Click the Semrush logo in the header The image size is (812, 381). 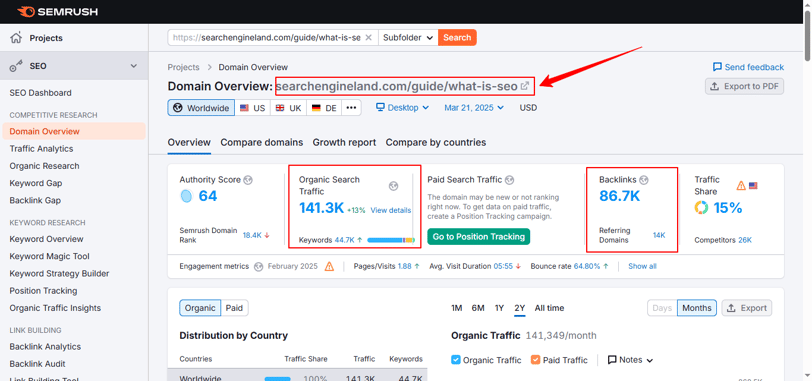point(57,11)
